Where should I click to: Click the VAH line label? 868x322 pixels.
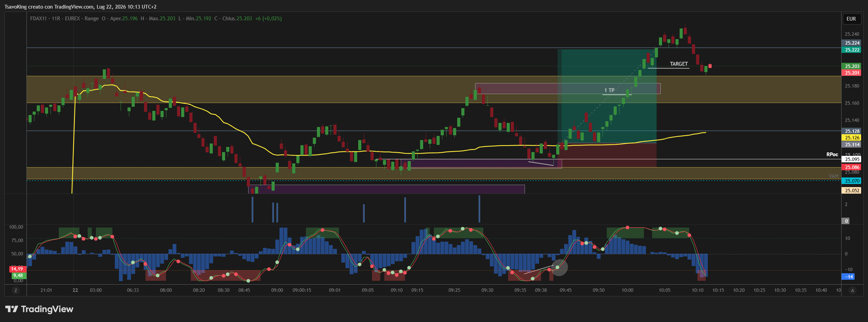[833, 176]
